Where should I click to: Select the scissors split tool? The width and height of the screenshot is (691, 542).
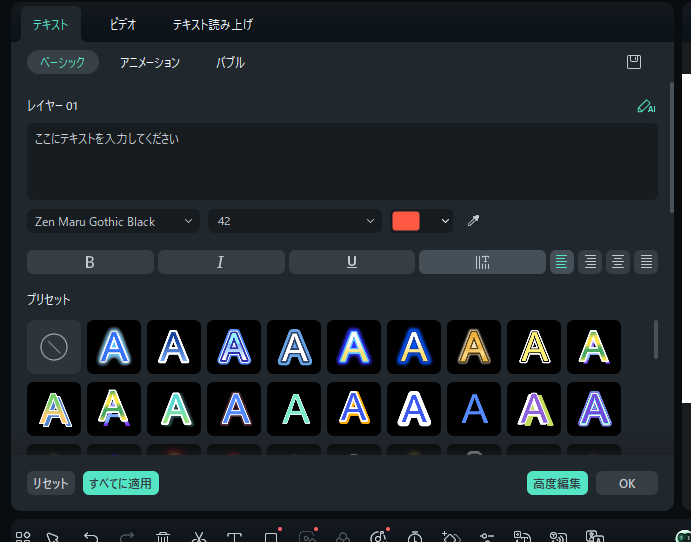coord(199,536)
